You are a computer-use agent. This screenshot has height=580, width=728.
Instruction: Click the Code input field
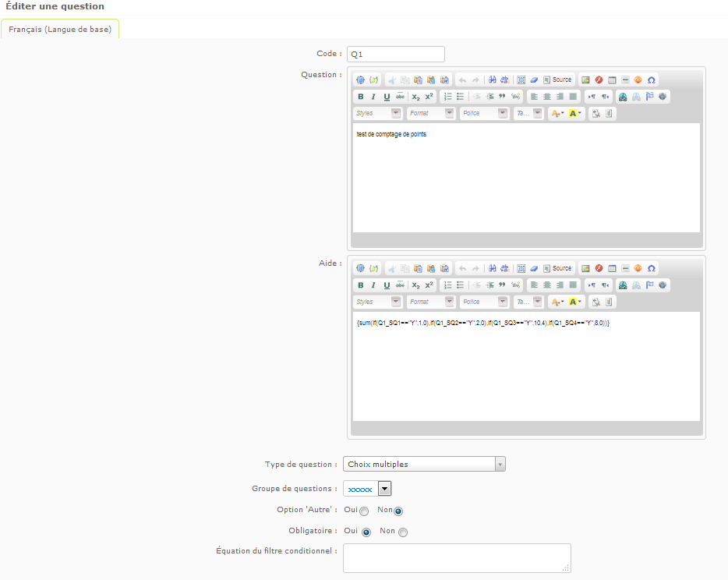pos(395,55)
